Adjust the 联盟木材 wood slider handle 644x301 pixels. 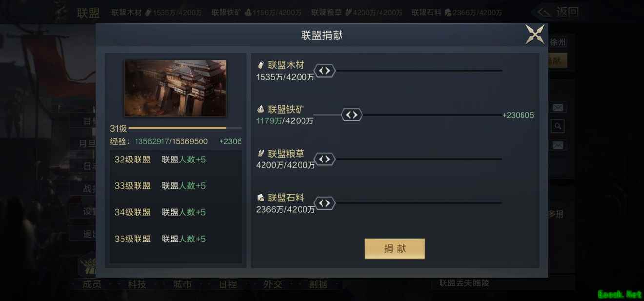click(324, 71)
